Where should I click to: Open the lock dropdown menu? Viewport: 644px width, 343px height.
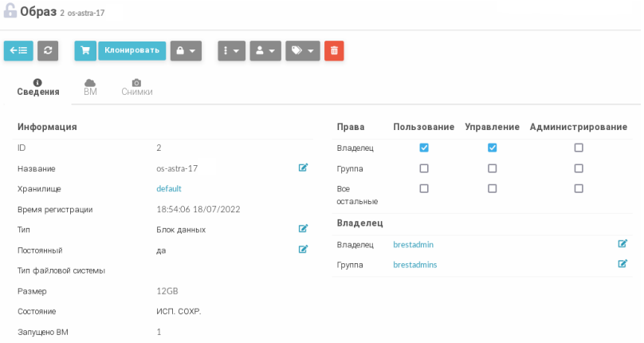[x=186, y=51]
